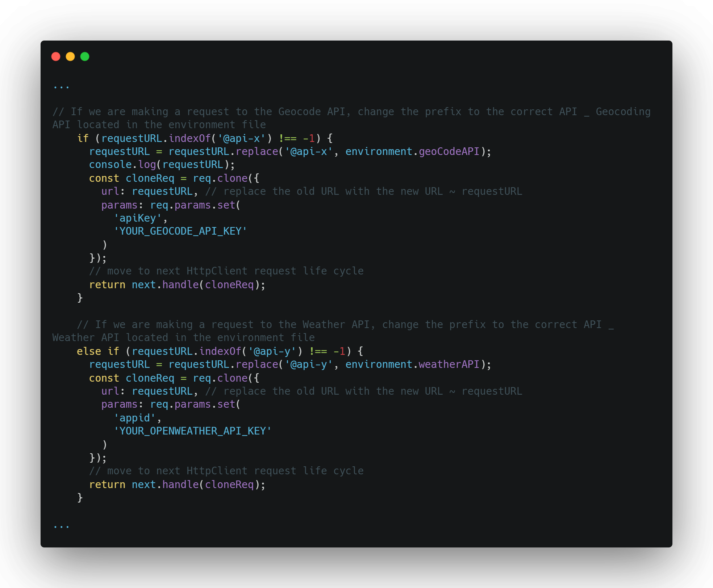Click the red close window dot
713x588 pixels.
pos(56,56)
